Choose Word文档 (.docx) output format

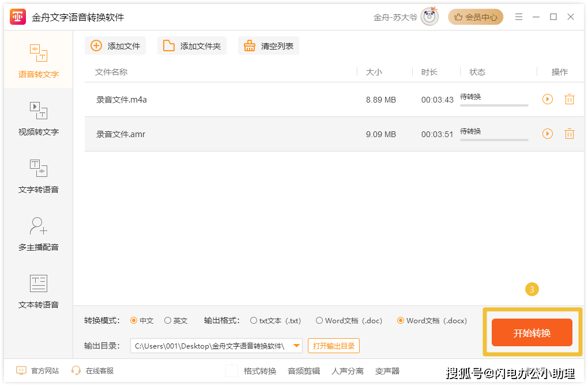pyautogui.click(x=432, y=320)
